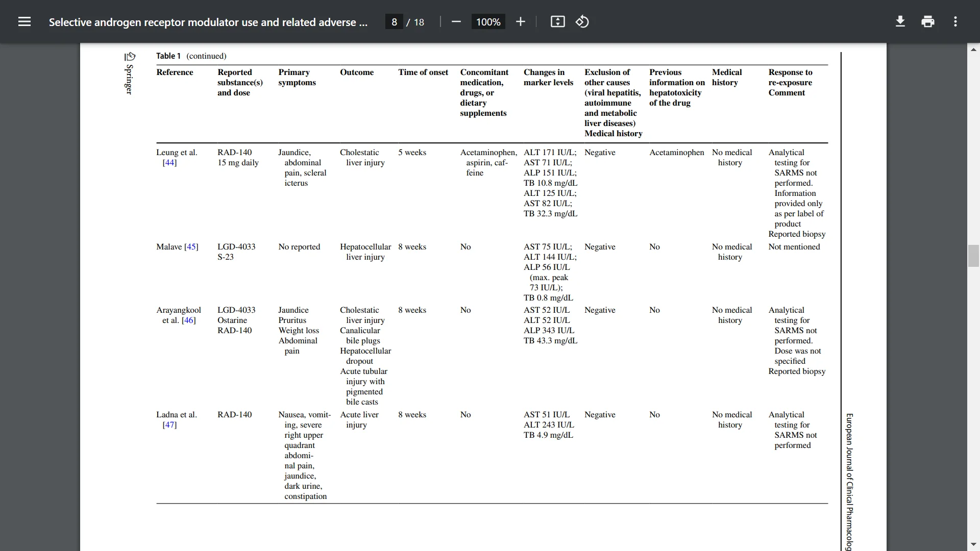Click 'Ostarine' in substance cell
The width and height of the screenshot is (980, 551).
[232, 320]
